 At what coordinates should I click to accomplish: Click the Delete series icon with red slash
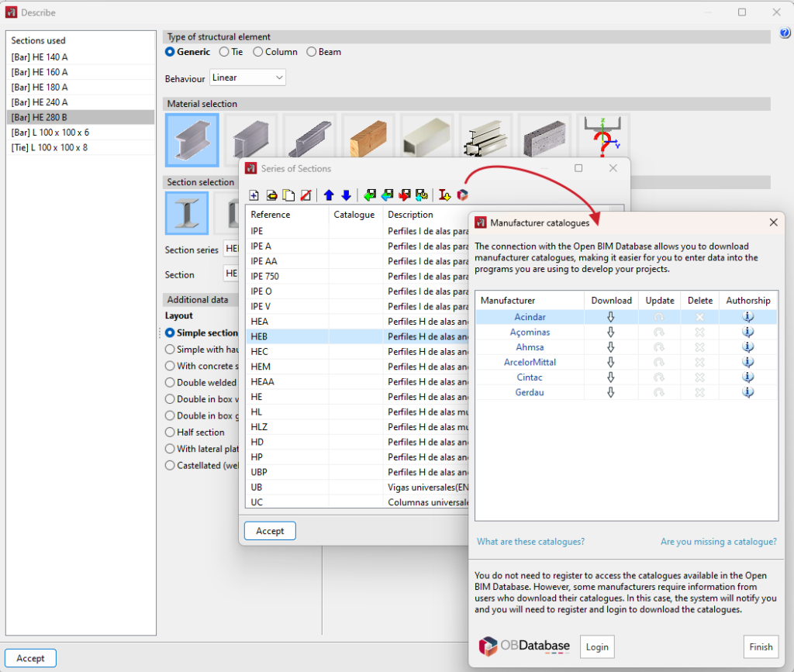click(306, 195)
